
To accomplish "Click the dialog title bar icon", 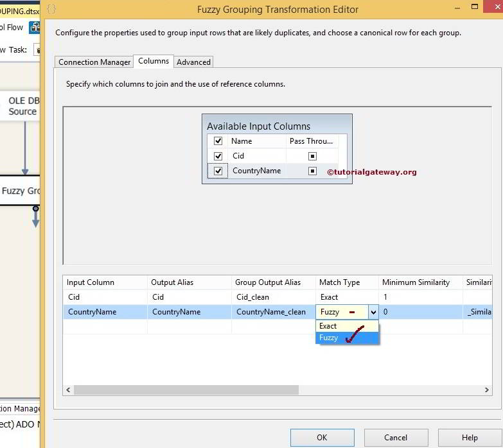I will [51, 9].
